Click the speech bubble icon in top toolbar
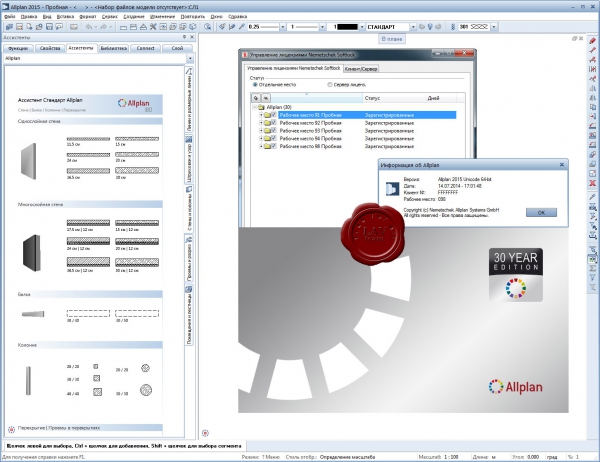Screen dimensions: 600x462 click(x=59, y=27)
